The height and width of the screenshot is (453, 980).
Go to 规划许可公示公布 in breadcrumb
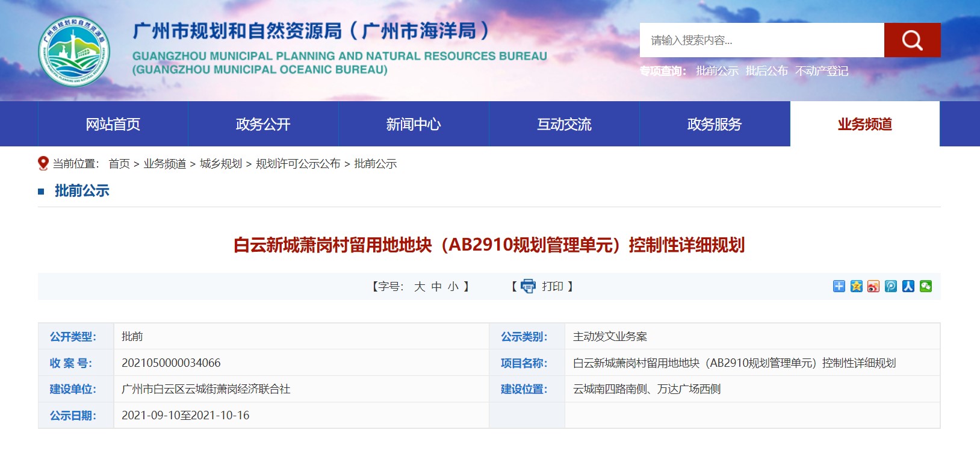[x=298, y=164]
